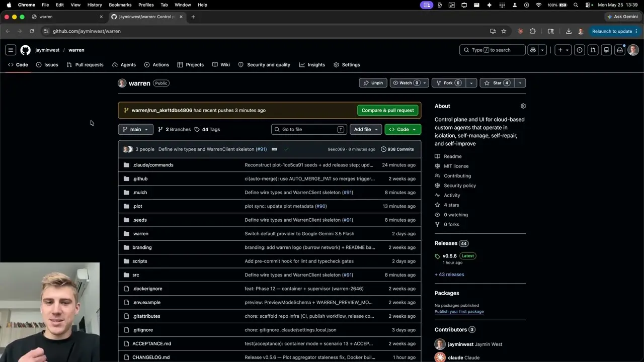This screenshot has height=362, width=644.
Task: Open the CHANGELOG.md file
Action: point(151,357)
